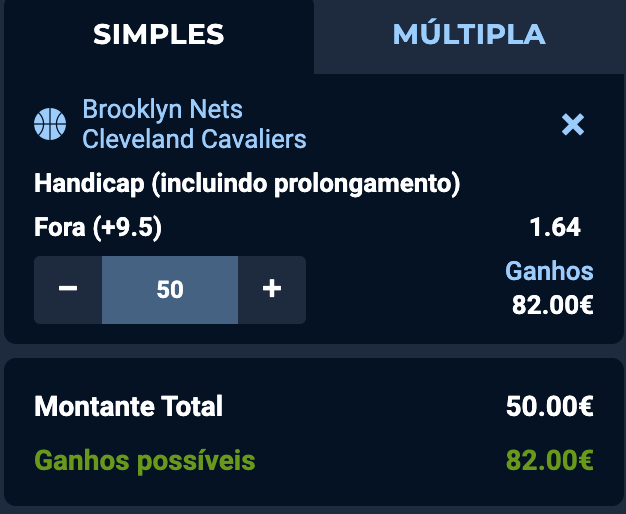Open the MÚLTIPLA tab
This screenshot has width=626, height=514.
pyautogui.click(x=469, y=35)
